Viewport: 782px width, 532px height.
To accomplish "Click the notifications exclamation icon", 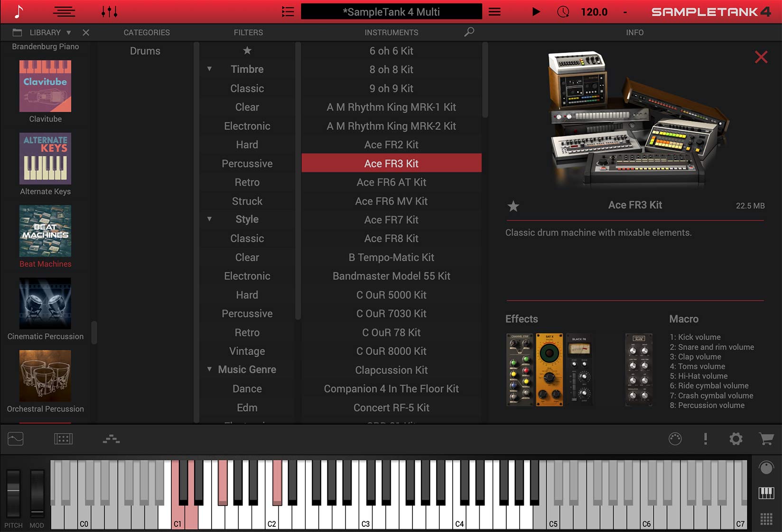I will (705, 439).
